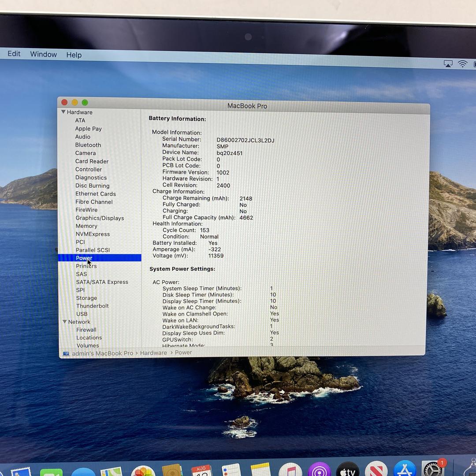Select Camera in the sidebar

tap(86, 153)
